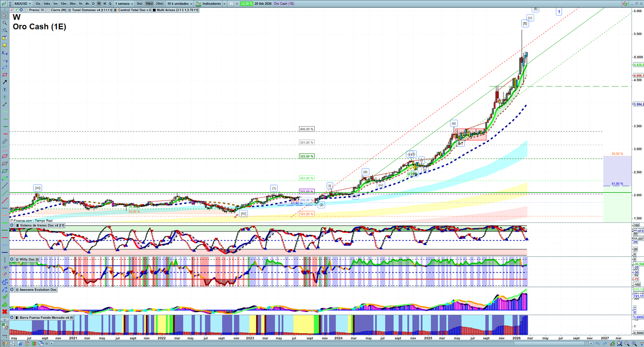Toggle the Precio checkbox
644x347 pixels.
(x=26, y=10)
